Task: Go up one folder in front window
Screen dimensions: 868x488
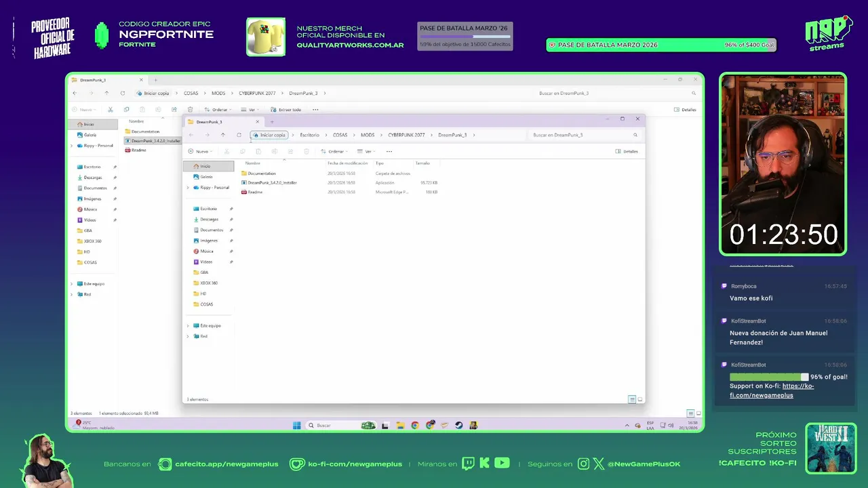Action: coord(223,135)
